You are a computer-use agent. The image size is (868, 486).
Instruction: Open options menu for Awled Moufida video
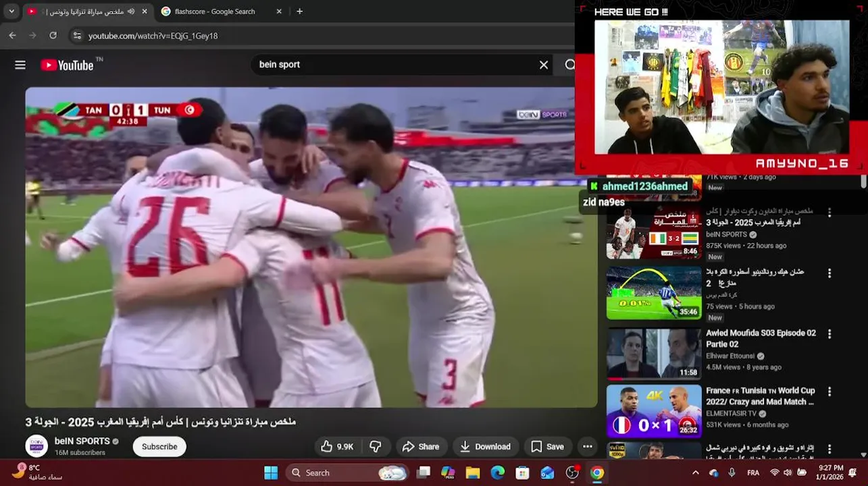click(x=829, y=334)
